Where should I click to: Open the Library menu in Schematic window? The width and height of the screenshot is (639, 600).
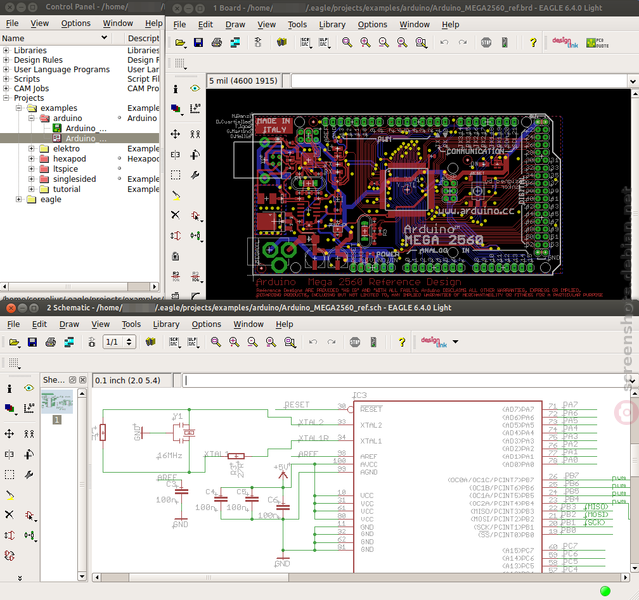166,324
